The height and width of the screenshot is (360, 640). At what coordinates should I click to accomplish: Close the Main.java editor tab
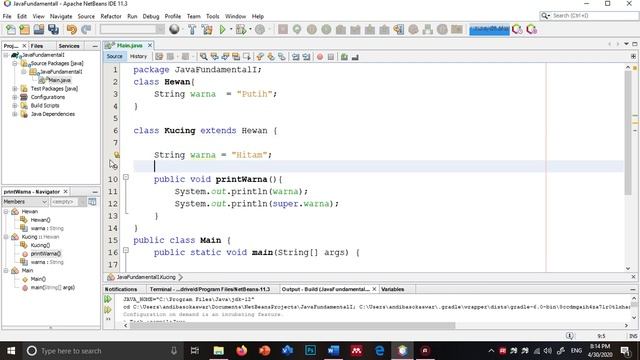[150, 45]
